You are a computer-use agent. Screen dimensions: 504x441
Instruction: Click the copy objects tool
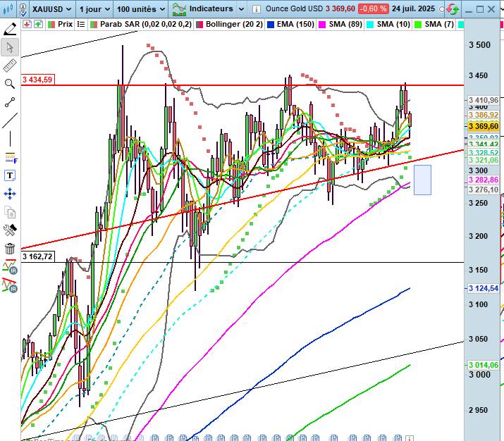10,212
